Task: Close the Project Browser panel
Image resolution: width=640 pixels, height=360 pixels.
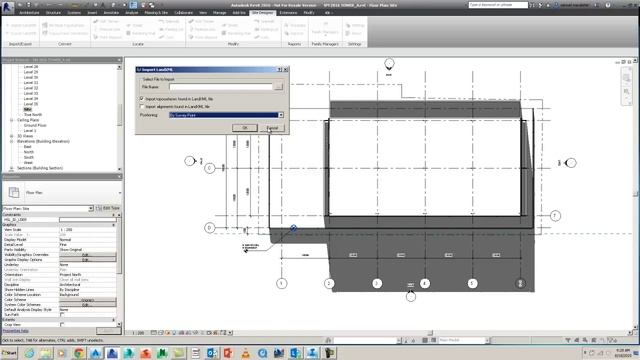Action: pos(119,60)
